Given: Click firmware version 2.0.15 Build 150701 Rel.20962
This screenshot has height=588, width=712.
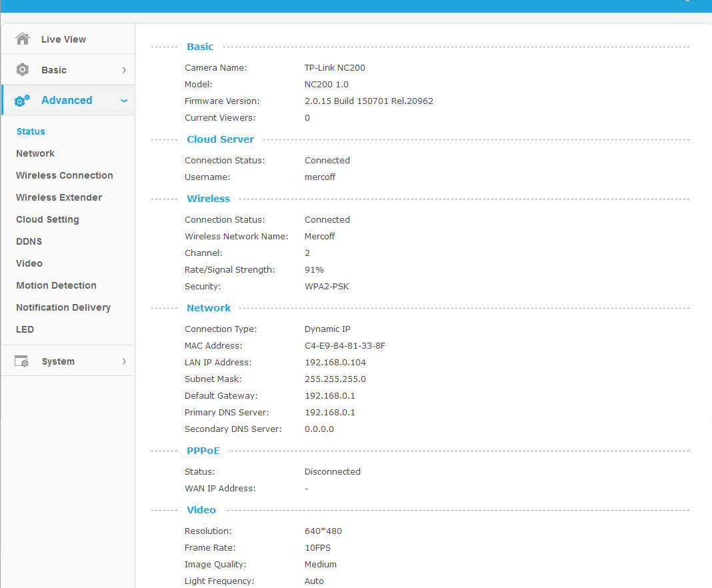Looking at the screenshot, I should 369,101.
